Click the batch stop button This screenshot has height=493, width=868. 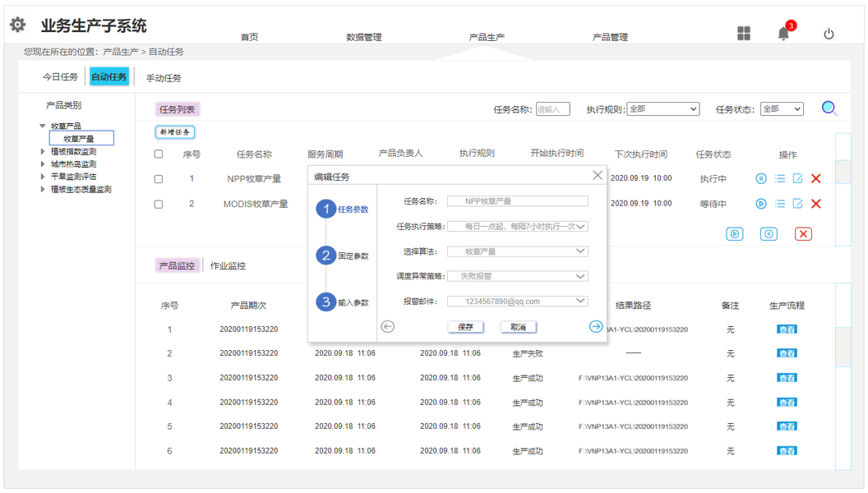(769, 234)
